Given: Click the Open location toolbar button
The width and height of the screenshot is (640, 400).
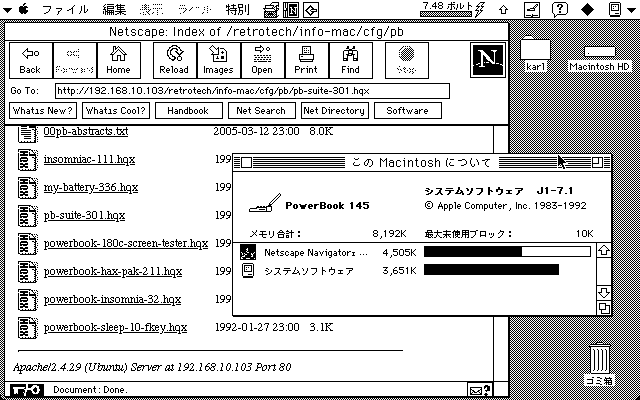Looking at the screenshot, I should point(263,60).
